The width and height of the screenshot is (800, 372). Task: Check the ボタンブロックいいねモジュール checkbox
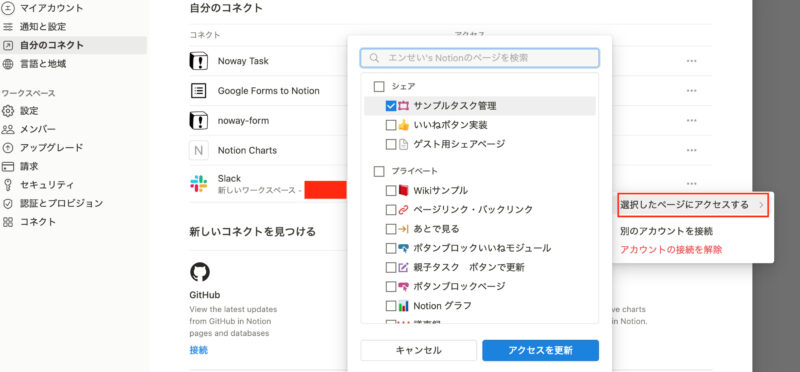pos(391,248)
